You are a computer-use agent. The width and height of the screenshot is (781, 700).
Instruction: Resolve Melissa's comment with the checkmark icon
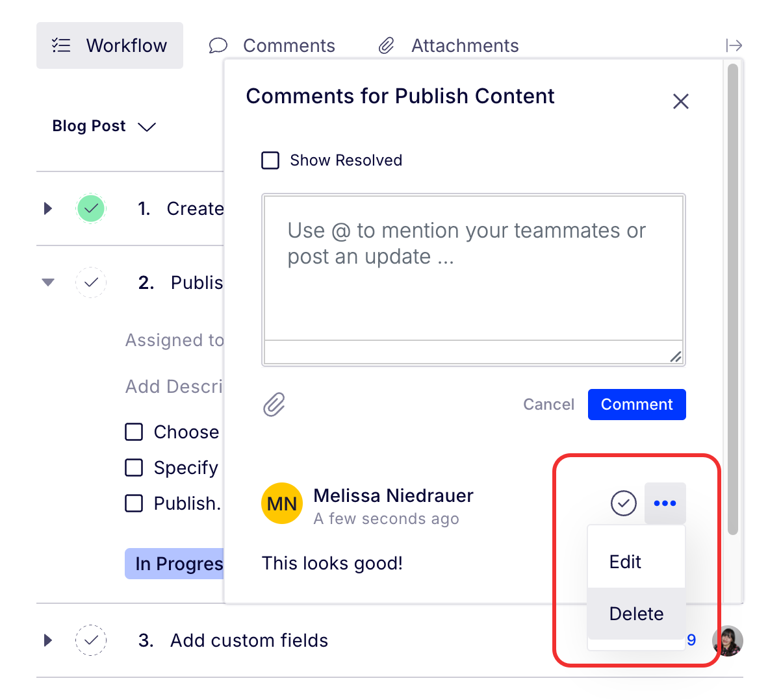[x=623, y=503]
